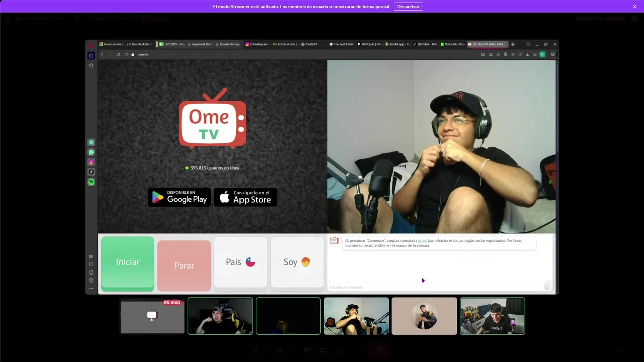Select participant thumbnail with yellow gaming chair
The image size is (644, 362).
[x=220, y=316]
